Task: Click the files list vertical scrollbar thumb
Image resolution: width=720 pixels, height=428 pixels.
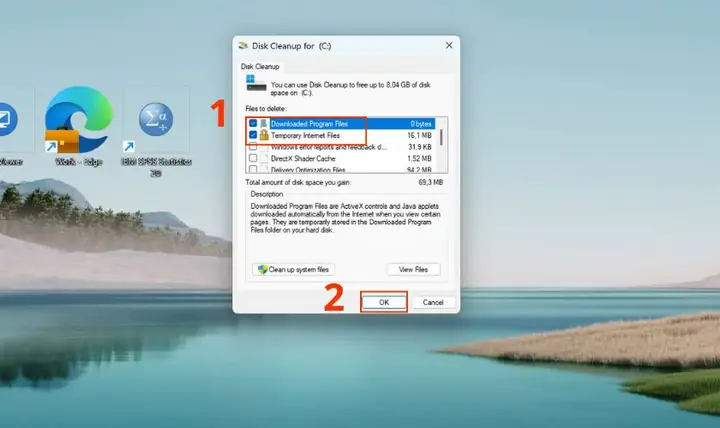Action: (x=442, y=137)
